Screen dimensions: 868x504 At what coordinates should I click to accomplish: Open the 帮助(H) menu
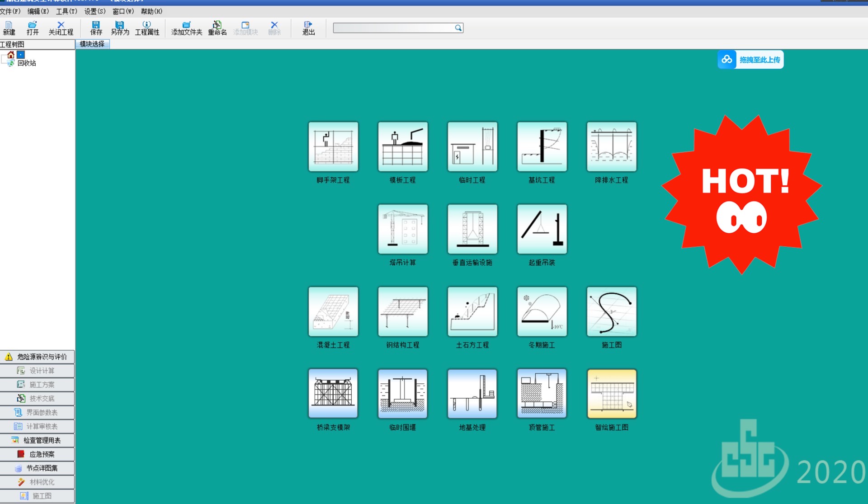(x=151, y=11)
